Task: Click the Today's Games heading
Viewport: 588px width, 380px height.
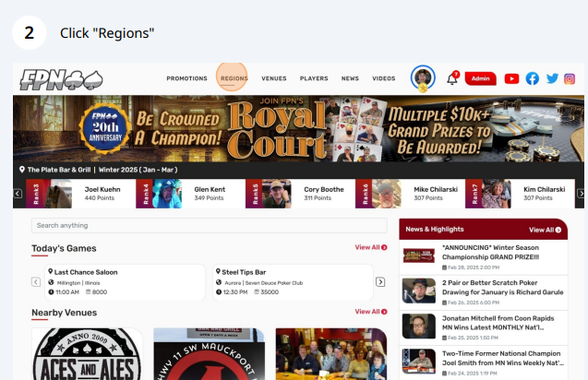Action: 64,248
